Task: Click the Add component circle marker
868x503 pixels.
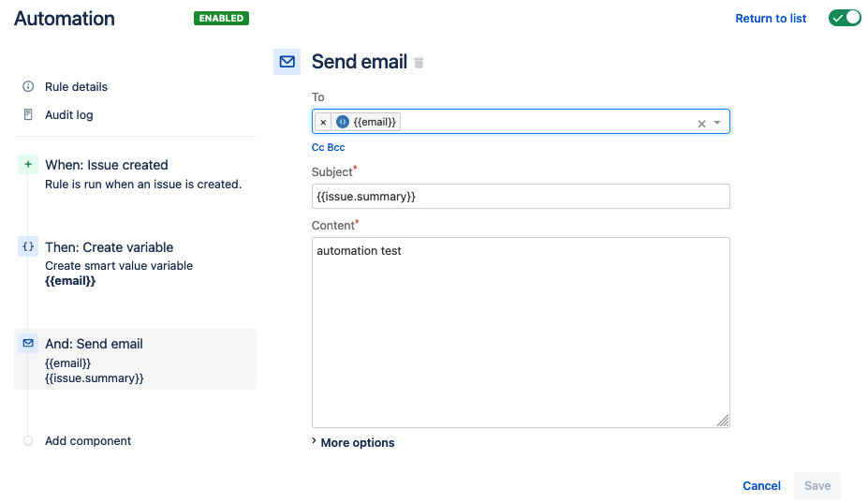Action: click(28, 441)
